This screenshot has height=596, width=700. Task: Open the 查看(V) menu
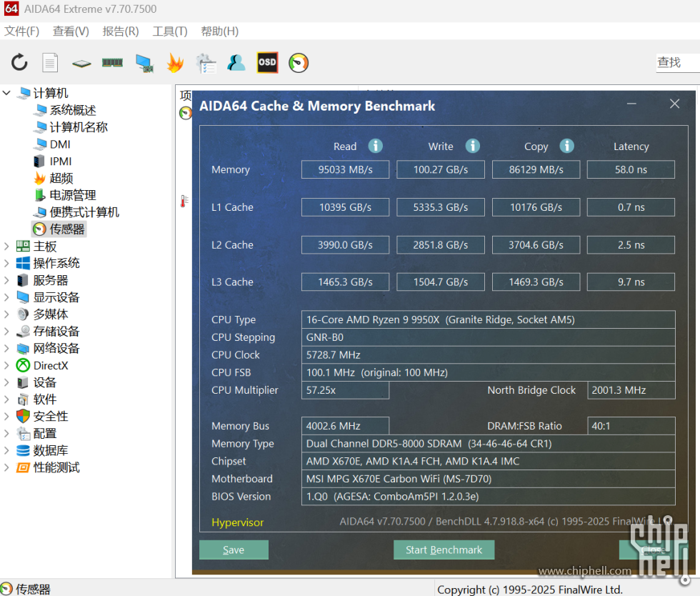[71, 31]
